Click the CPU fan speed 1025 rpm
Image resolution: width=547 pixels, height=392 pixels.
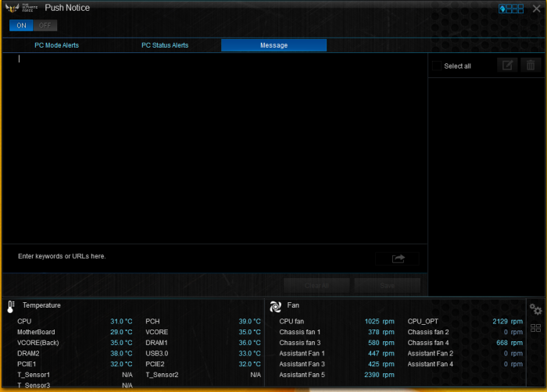[x=380, y=321]
